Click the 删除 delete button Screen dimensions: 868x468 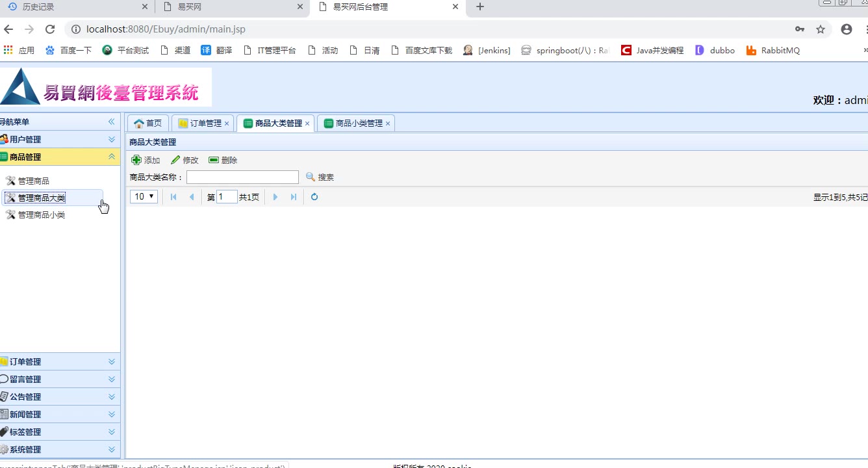(223, 160)
